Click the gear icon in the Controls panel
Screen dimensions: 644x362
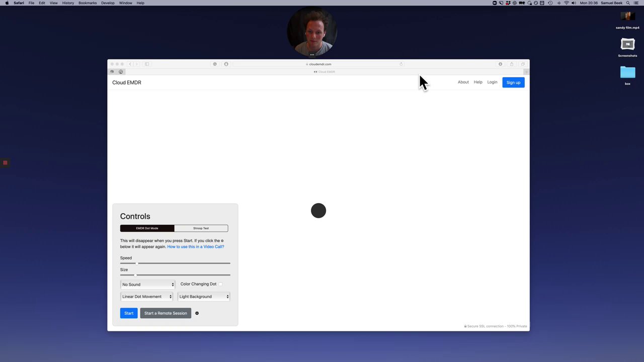[197, 313]
